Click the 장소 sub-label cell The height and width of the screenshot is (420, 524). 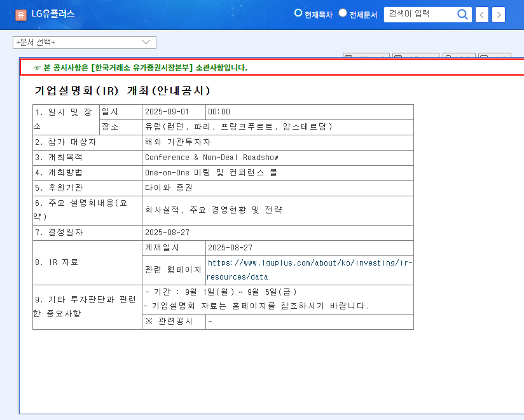[121, 127]
